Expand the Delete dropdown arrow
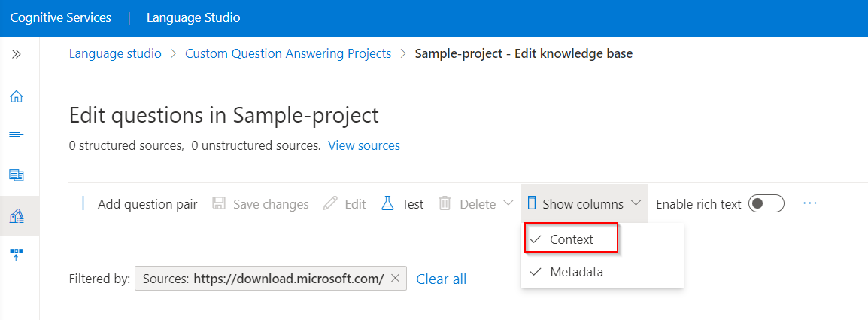 508,203
